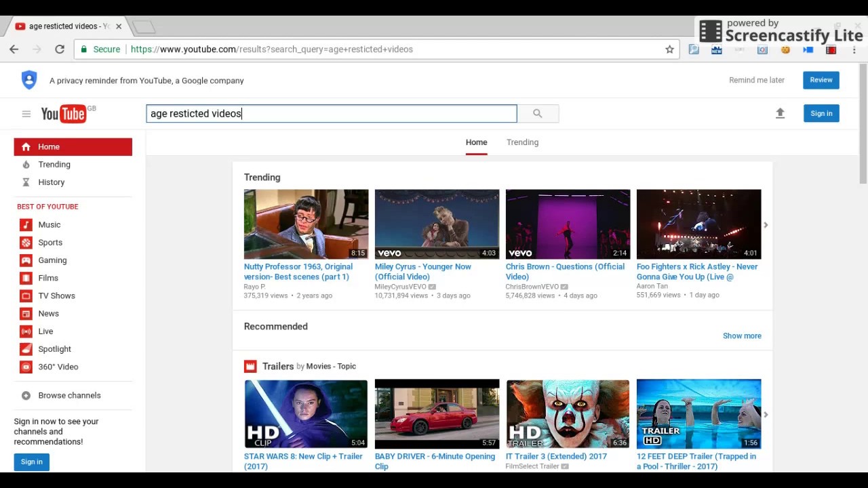Click the TV Shows sidebar icon
This screenshot has width=868, height=488.
[x=26, y=296]
